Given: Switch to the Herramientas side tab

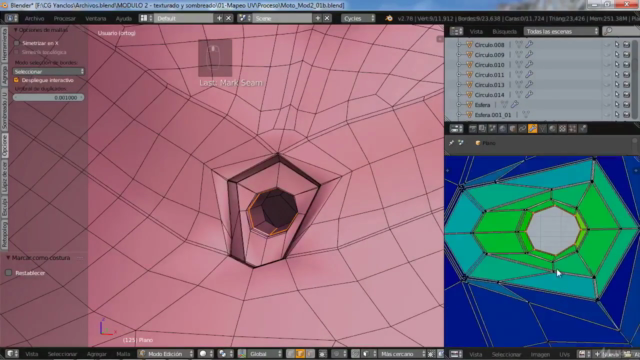Looking at the screenshot, I should [x=4, y=45].
